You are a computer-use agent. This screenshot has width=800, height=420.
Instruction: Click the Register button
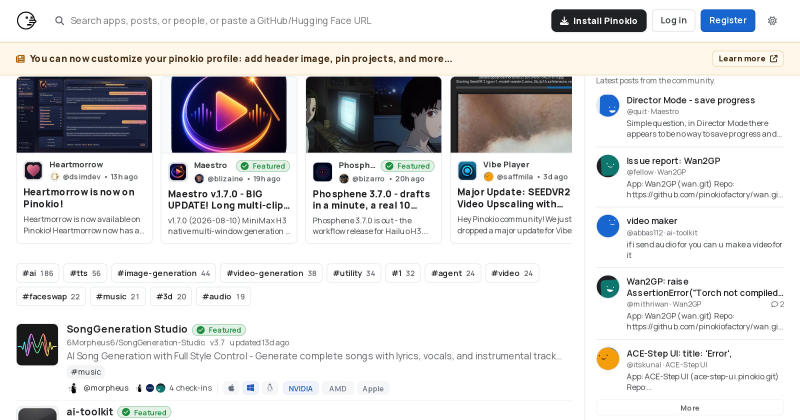[x=728, y=20]
